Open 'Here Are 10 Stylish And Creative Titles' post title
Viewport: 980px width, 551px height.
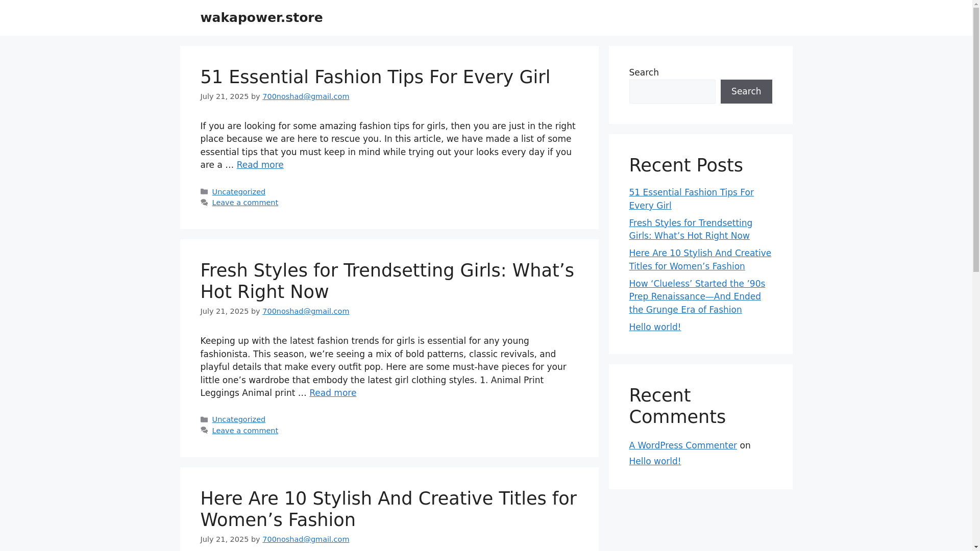tap(388, 509)
